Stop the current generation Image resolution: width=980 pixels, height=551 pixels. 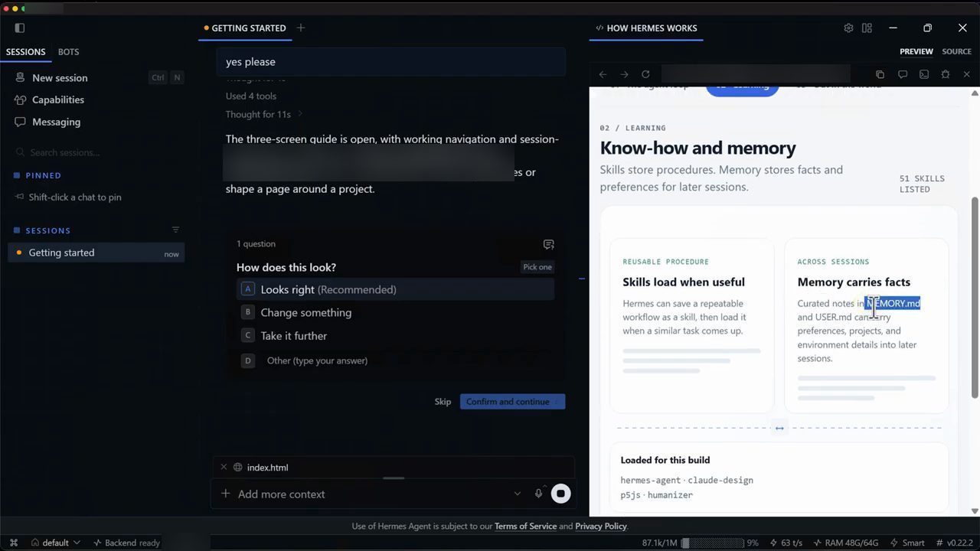(x=560, y=494)
